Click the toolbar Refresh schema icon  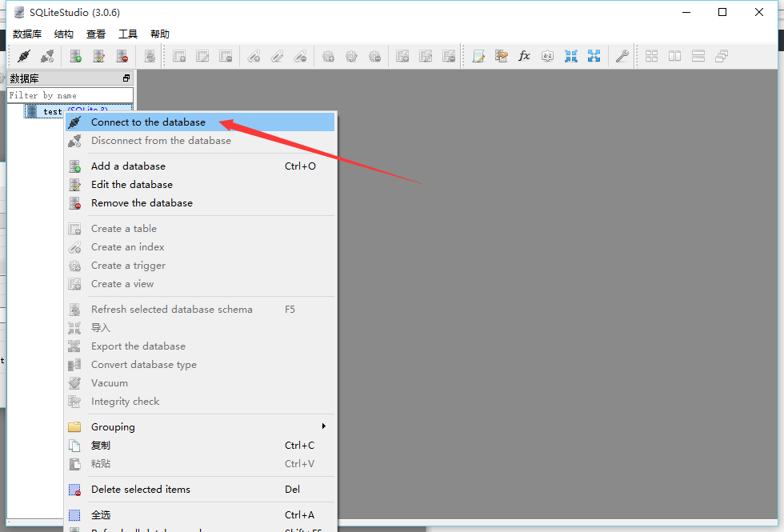(150, 56)
